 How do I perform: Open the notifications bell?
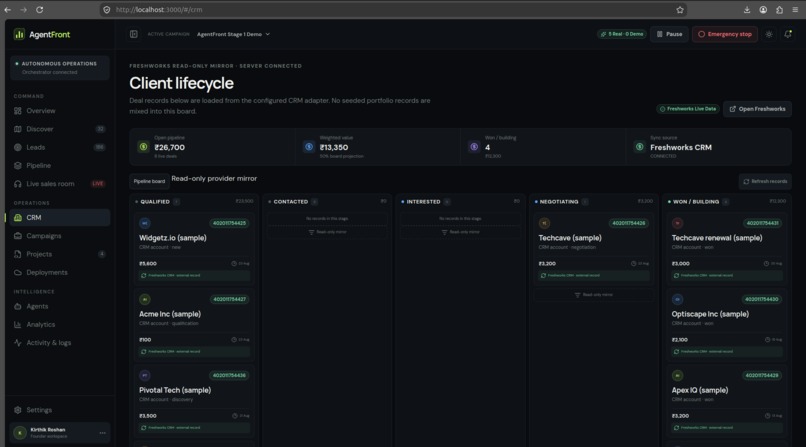(x=787, y=34)
